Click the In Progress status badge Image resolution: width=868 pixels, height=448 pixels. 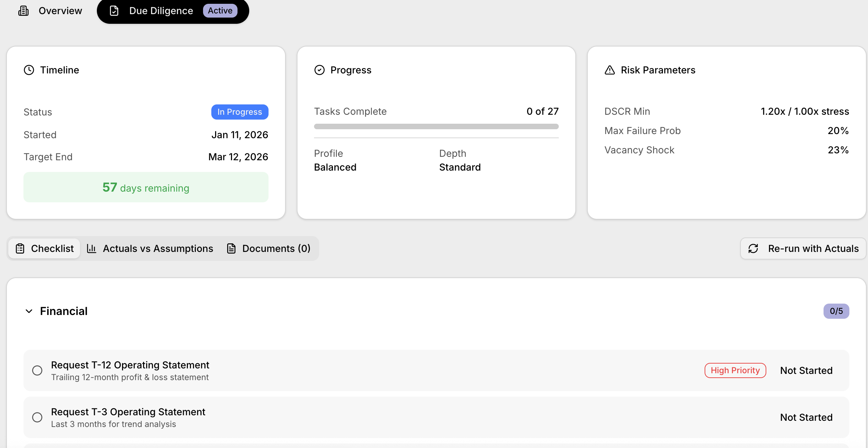click(x=240, y=112)
